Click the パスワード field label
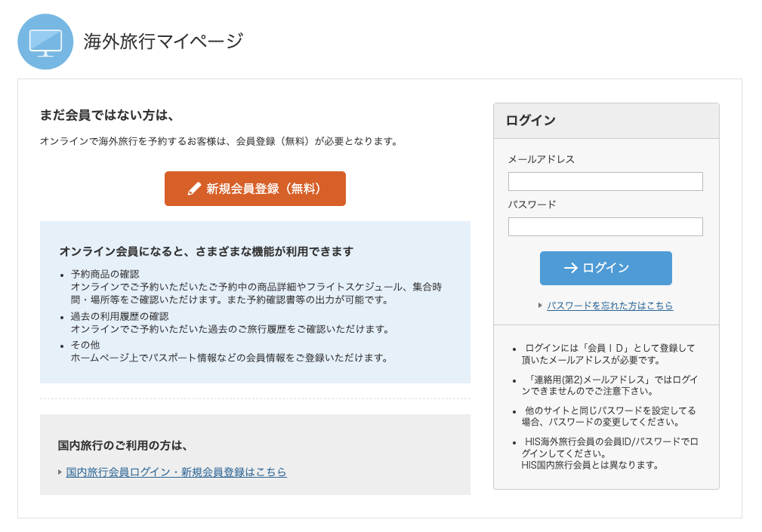762x532 pixels. (x=532, y=204)
